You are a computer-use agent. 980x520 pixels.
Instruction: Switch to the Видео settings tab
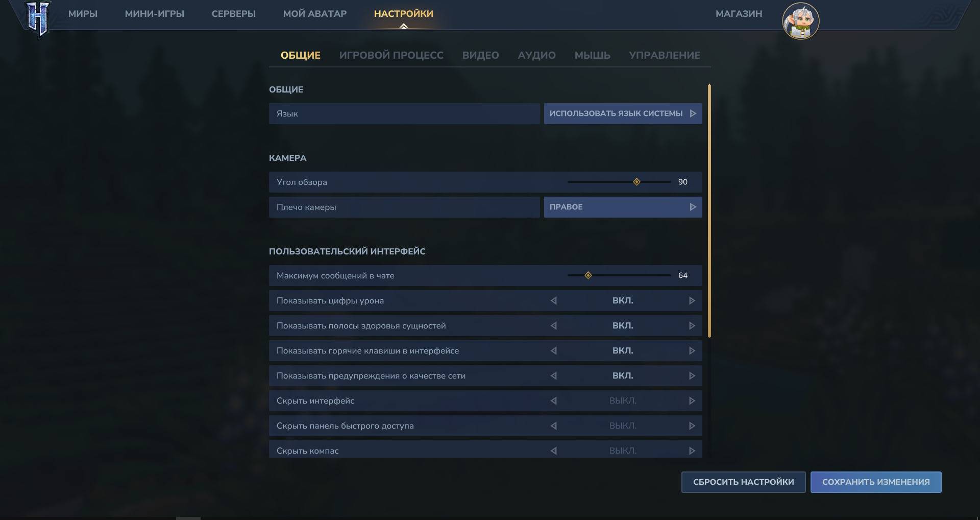pos(480,55)
